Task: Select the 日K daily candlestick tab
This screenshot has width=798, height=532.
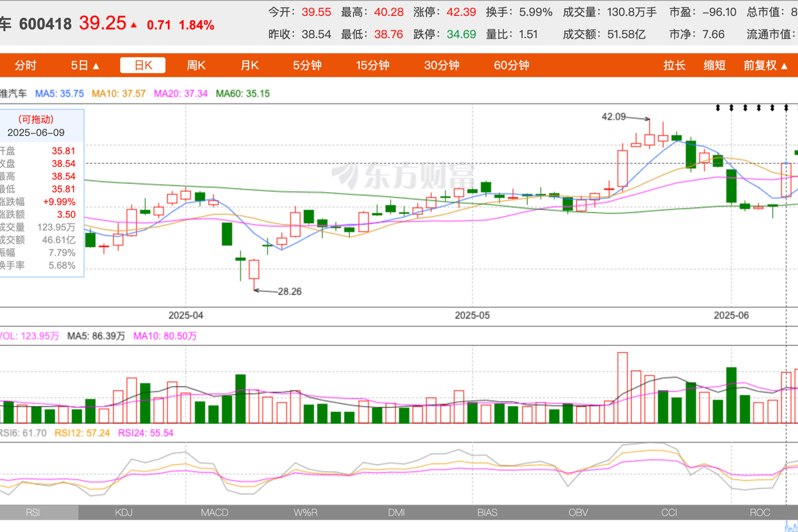Action: [143, 66]
